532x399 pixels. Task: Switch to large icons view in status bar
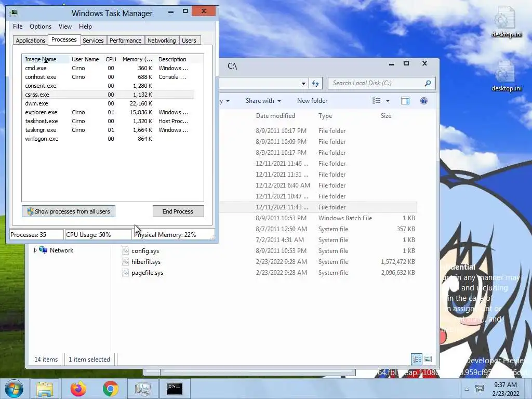[428, 359]
